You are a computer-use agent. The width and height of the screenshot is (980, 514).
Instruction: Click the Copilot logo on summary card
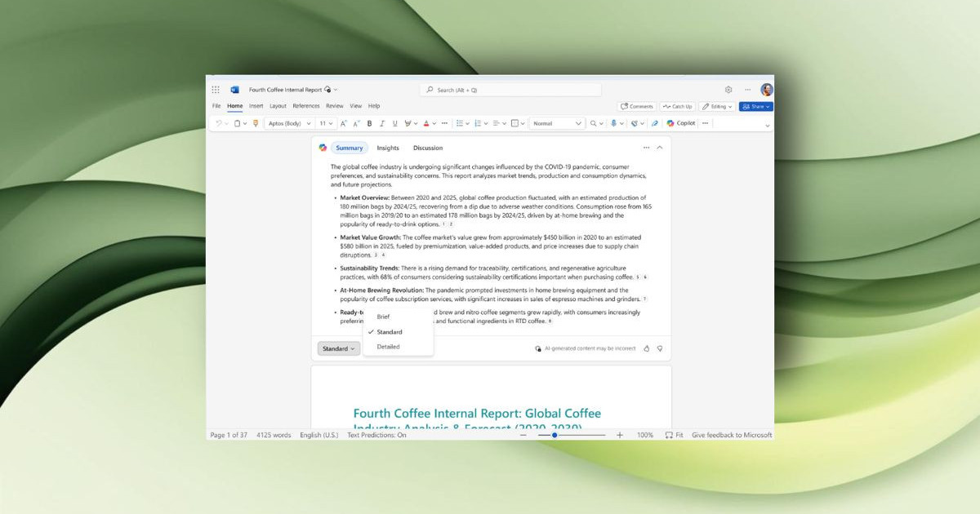click(x=323, y=148)
